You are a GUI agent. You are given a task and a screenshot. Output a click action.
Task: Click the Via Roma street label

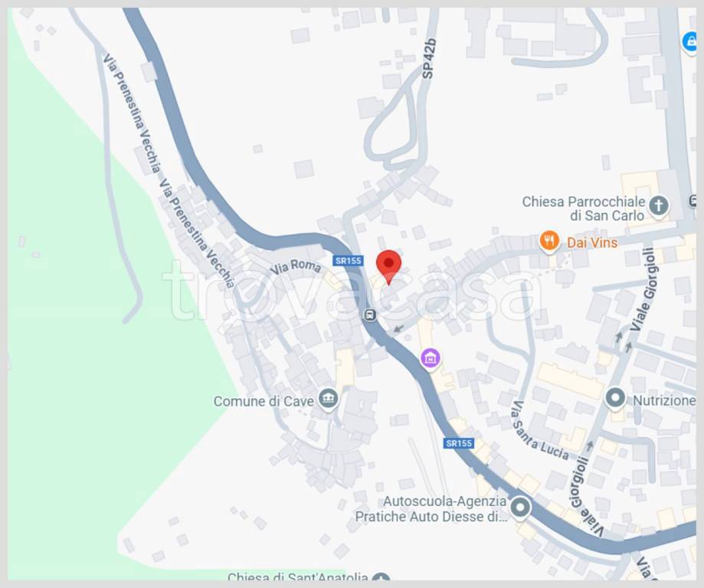coord(296,266)
